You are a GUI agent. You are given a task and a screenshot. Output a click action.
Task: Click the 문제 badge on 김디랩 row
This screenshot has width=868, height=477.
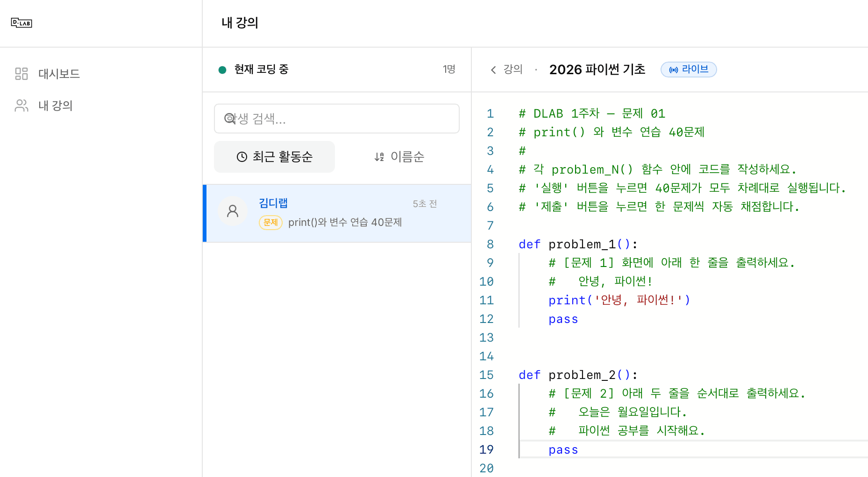click(x=270, y=222)
